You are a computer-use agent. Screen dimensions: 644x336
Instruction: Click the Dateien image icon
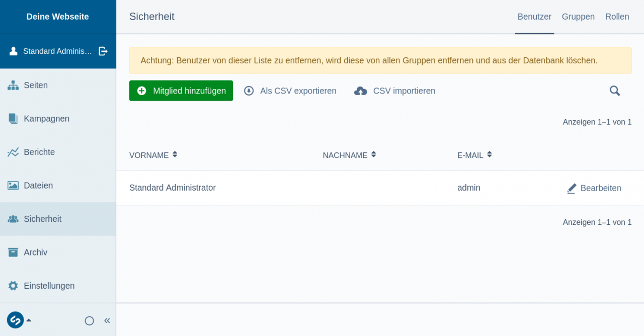pos(13,186)
